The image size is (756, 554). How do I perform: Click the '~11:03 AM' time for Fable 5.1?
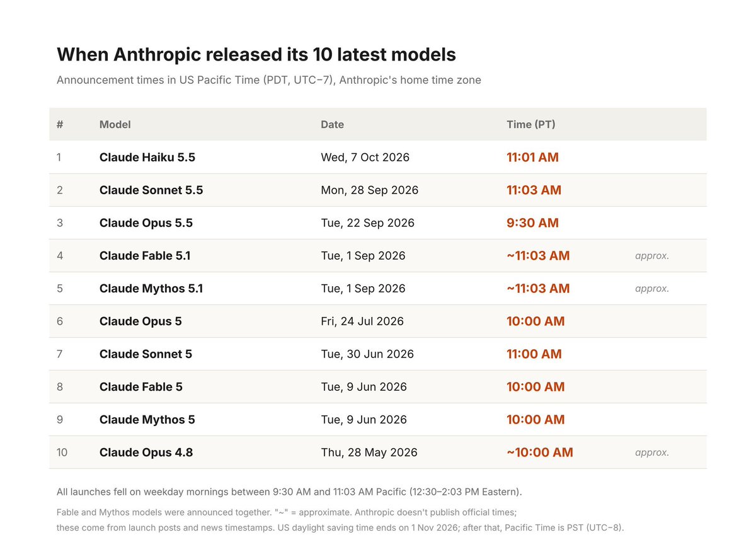[x=538, y=255]
